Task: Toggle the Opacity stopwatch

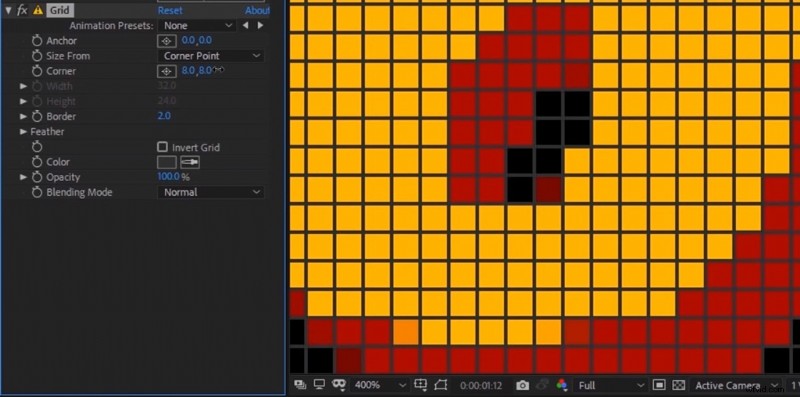Action: 37,177
